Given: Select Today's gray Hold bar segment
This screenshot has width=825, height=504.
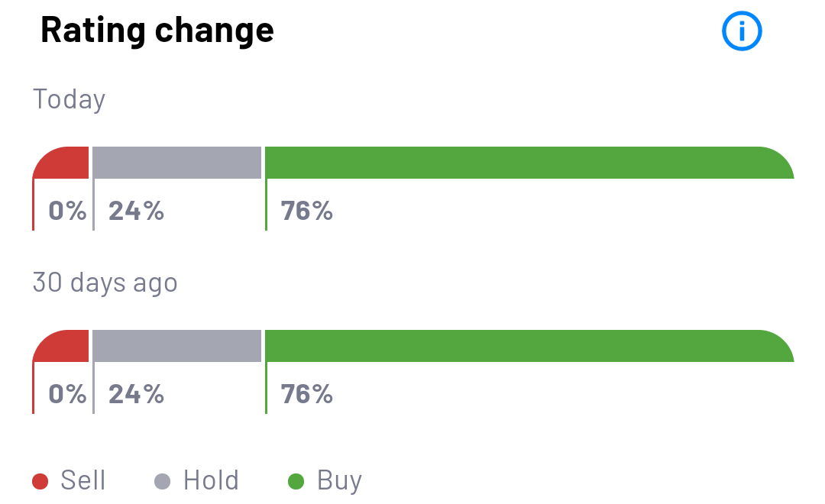Looking at the screenshot, I should tap(176, 163).
